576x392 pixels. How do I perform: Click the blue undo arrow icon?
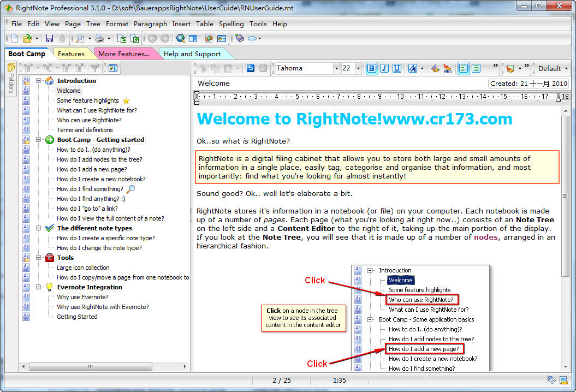[251, 68]
